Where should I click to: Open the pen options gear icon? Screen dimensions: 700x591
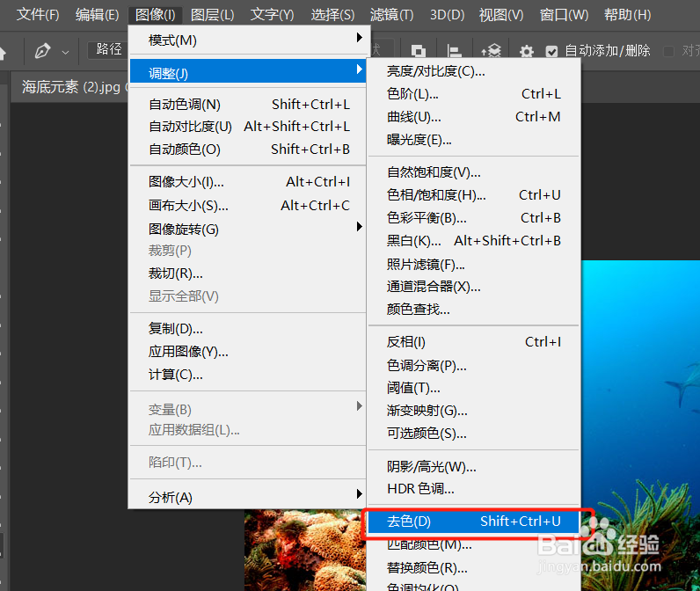[527, 51]
